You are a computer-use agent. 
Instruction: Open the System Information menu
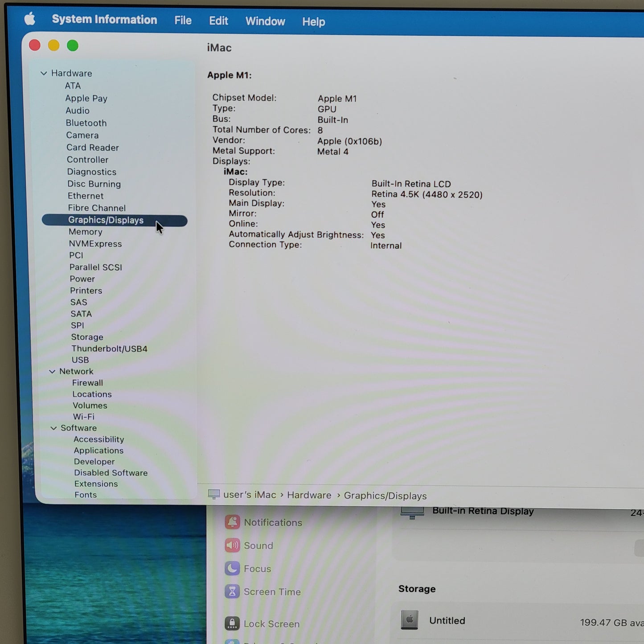click(104, 20)
